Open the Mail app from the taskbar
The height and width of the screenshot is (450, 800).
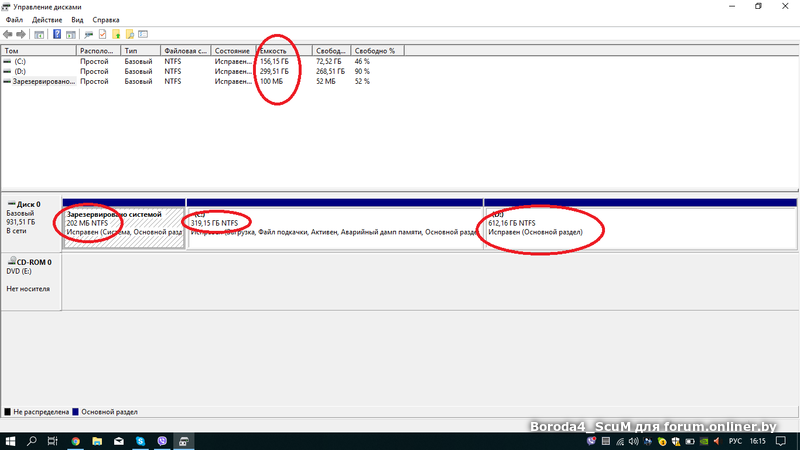click(x=119, y=441)
